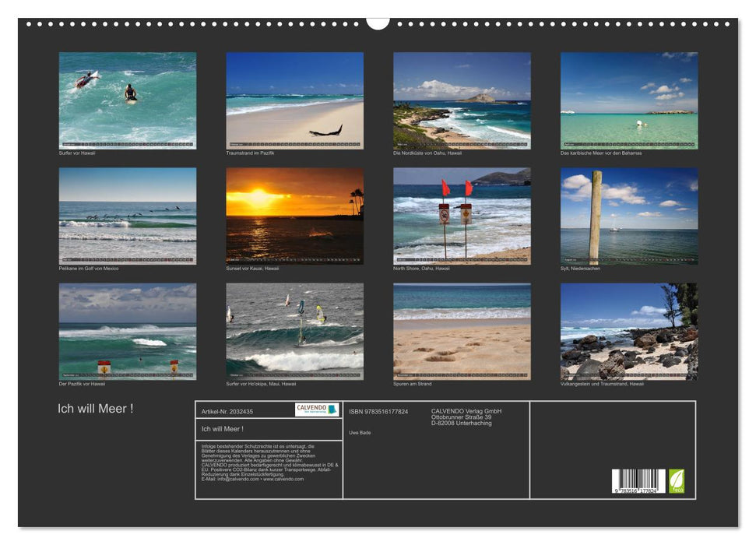Select the Sylt wooden post photo
This screenshot has width=756, height=545.
pos(628,216)
